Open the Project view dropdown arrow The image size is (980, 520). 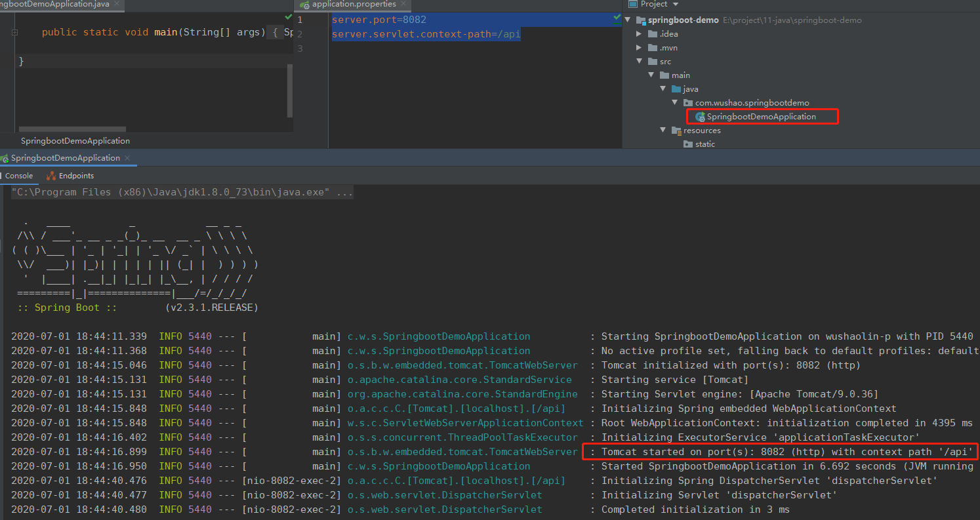point(675,4)
